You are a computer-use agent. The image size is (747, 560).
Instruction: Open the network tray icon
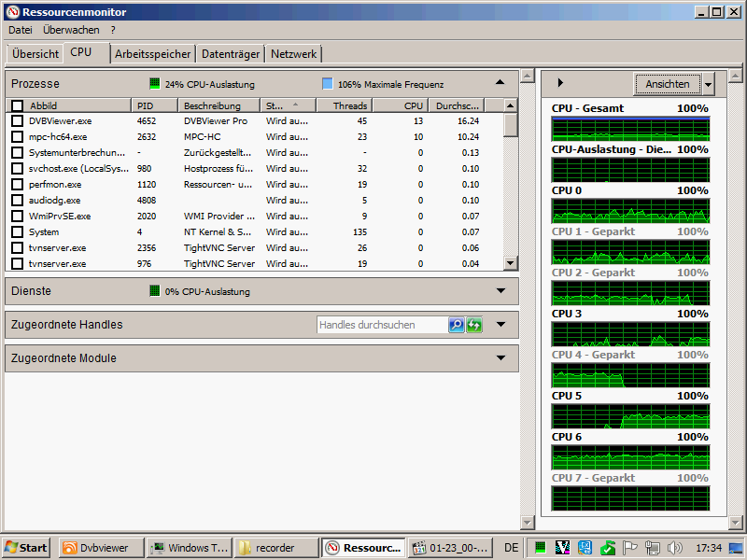(x=652, y=548)
